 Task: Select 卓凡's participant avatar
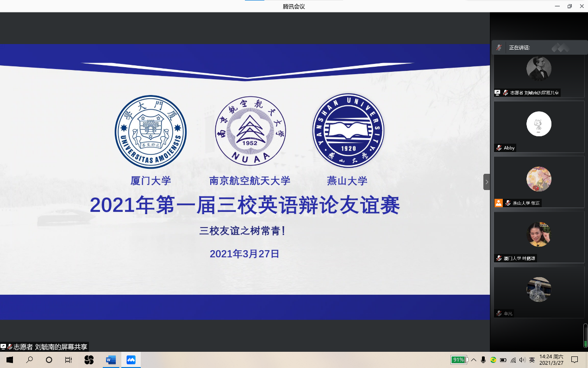(x=538, y=289)
